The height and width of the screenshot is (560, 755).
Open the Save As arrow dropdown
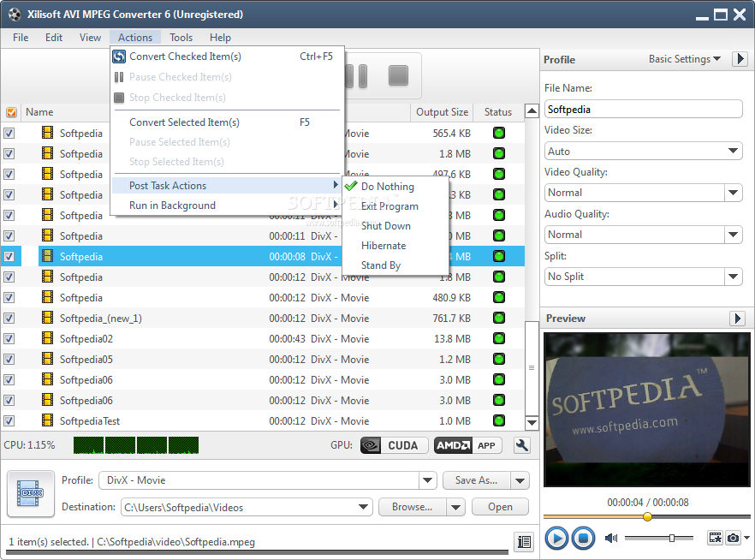520,480
